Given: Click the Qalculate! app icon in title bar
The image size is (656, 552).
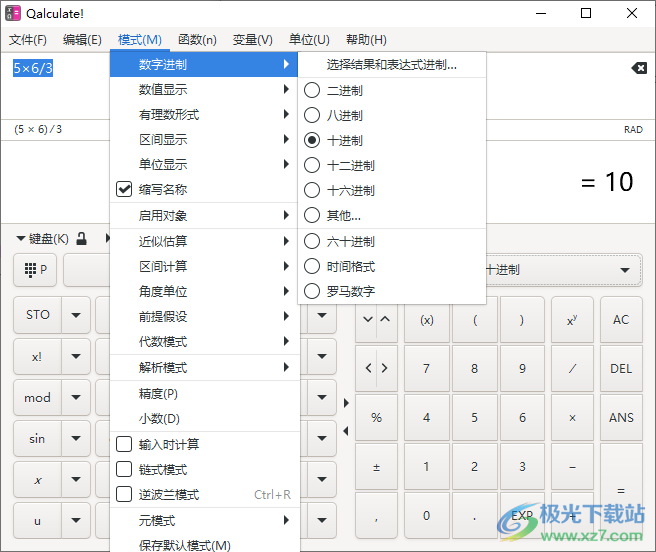Looking at the screenshot, I should point(13,13).
